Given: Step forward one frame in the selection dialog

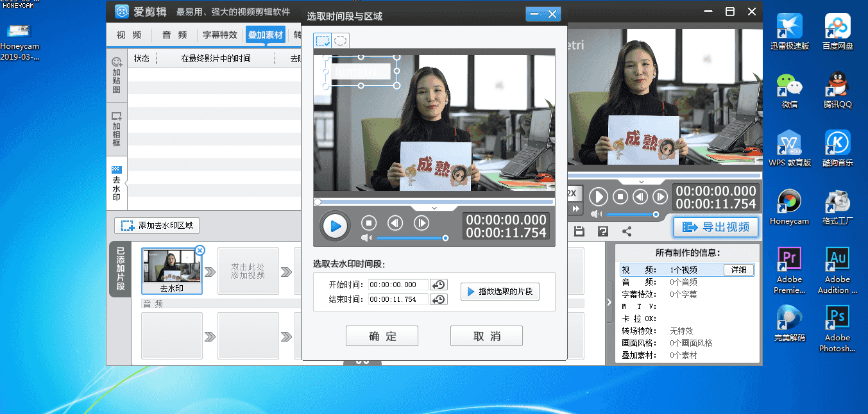Looking at the screenshot, I should [x=421, y=223].
